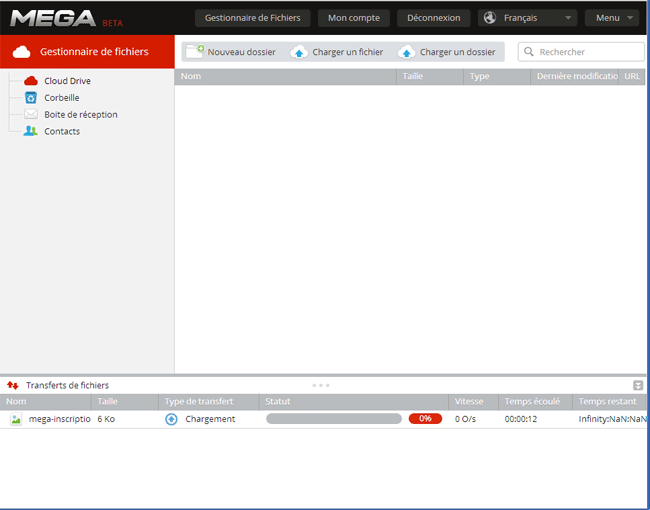The height and width of the screenshot is (510, 650).
Task: Click the search magnifier icon
Action: pos(529,52)
